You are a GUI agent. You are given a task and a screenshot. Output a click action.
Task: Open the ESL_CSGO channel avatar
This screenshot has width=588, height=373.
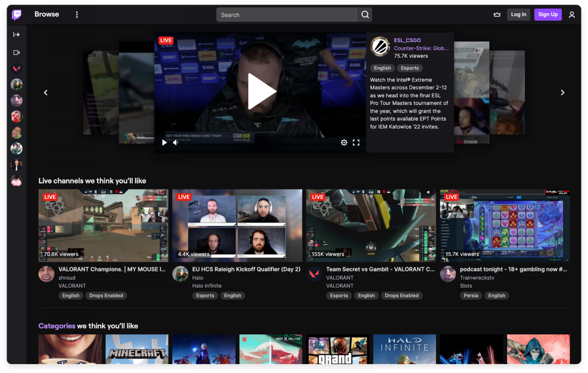pos(380,47)
